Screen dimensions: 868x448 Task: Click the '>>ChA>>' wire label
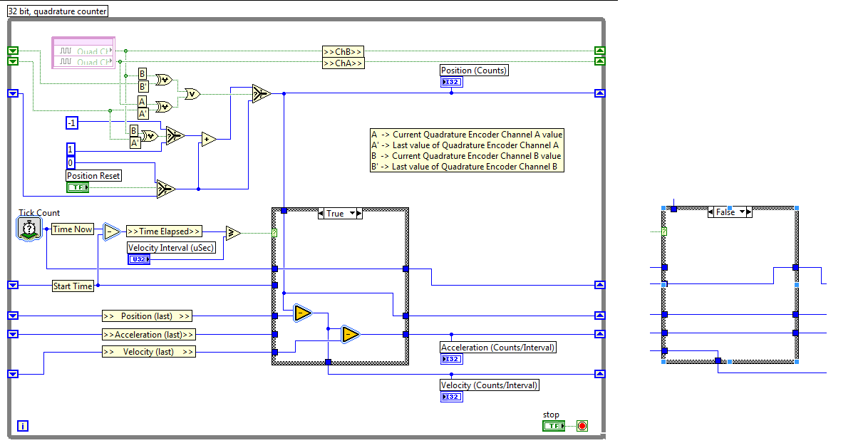coord(343,63)
